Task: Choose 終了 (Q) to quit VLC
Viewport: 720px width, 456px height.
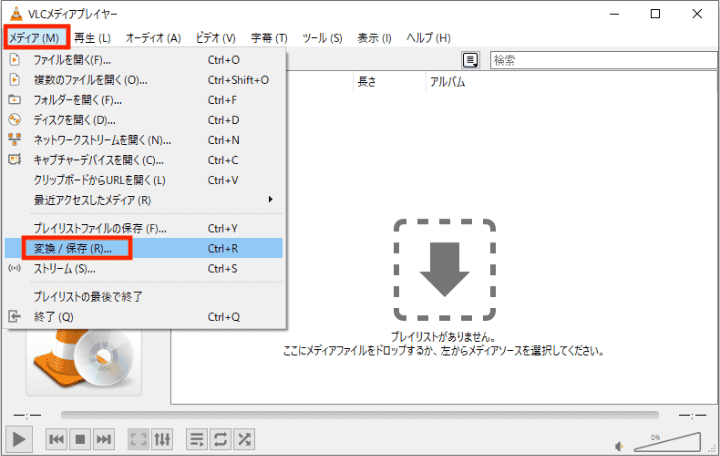Action: pyautogui.click(x=144, y=317)
